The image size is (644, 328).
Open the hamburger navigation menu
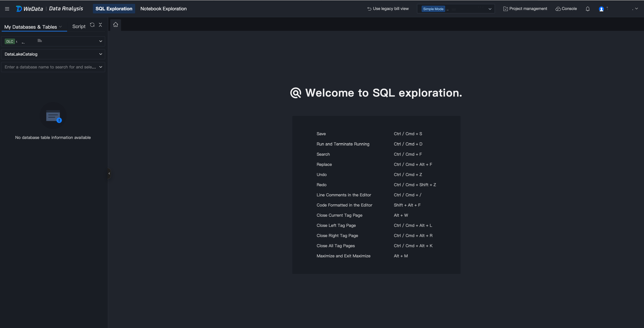point(7,9)
